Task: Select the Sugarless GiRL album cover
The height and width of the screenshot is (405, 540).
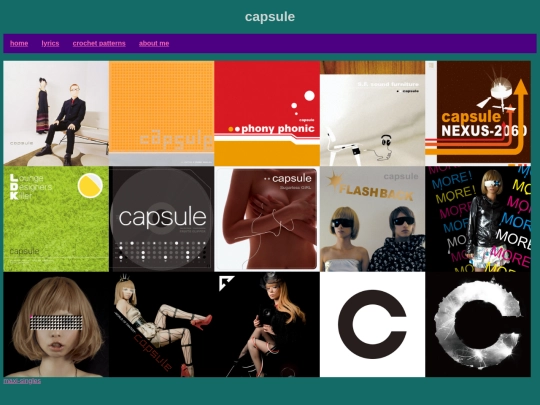Action: [x=267, y=219]
